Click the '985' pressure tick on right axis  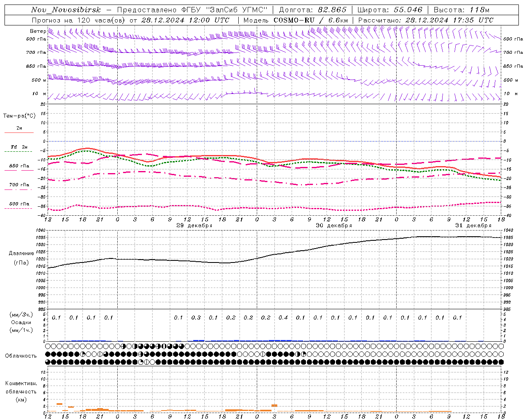point(507,309)
